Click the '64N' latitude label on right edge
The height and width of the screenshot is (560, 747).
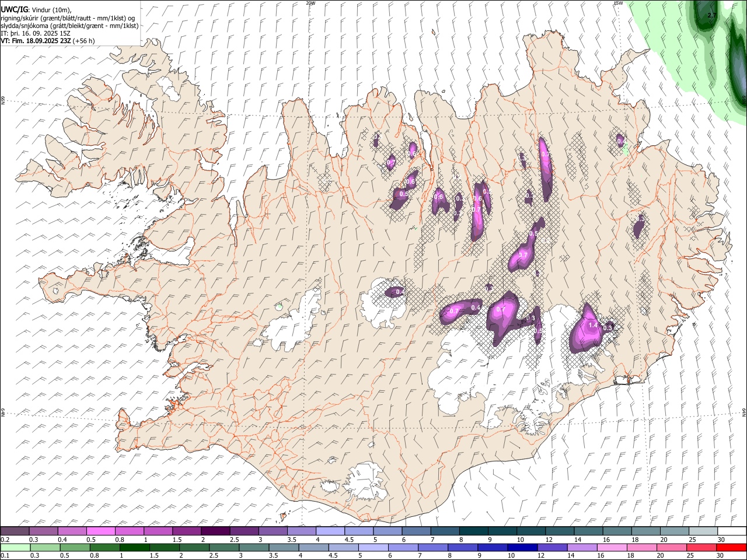pos(744,412)
